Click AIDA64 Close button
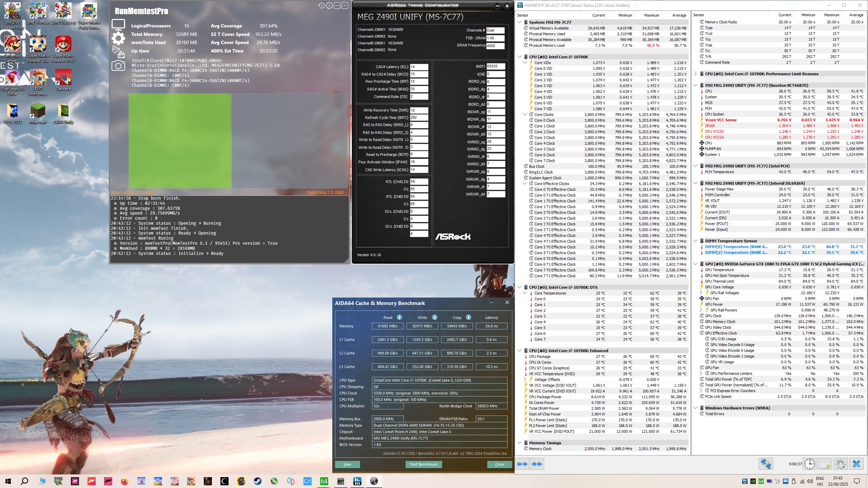Screen dimensions: 868x488 coord(499,464)
